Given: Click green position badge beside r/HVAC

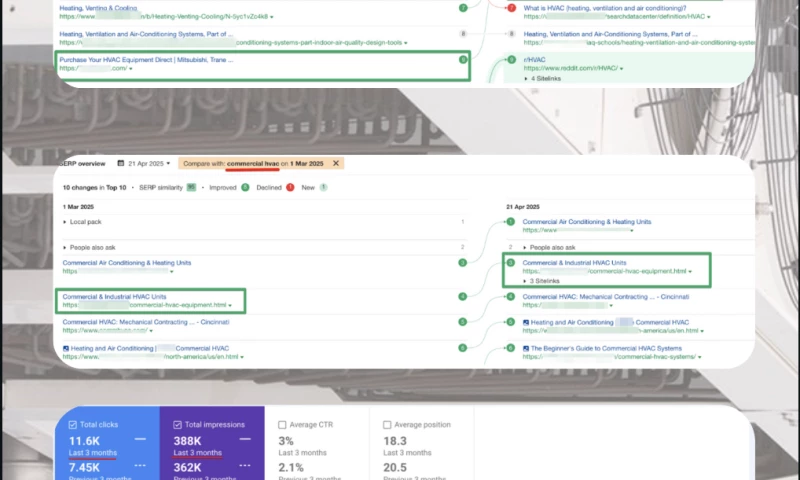Looking at the screenshot, I should [511, 60].
